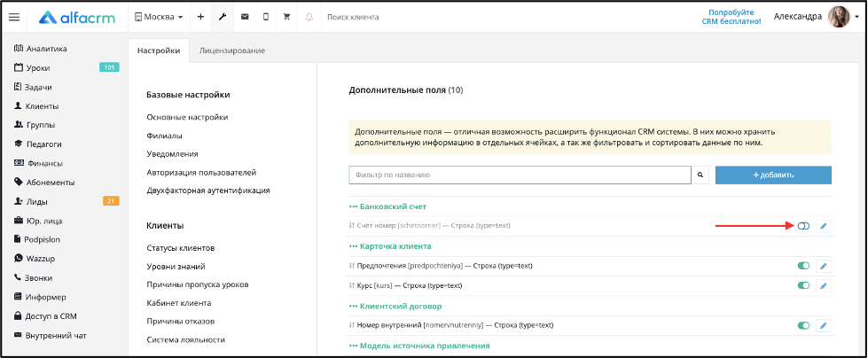Open the envelope mail icon
Image resolution: width=868 pixels, height=358 pixels.
pyautogui.click(x=244, y=17)
